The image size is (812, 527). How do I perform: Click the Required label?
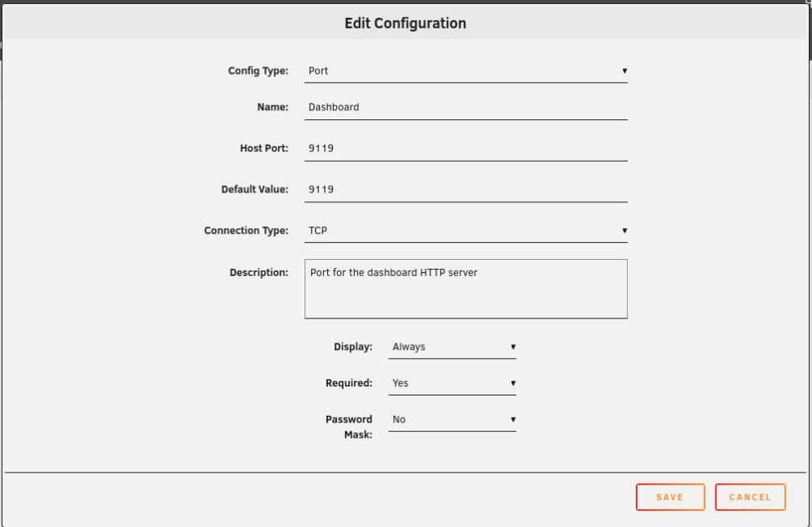click(x=348, y=383)
